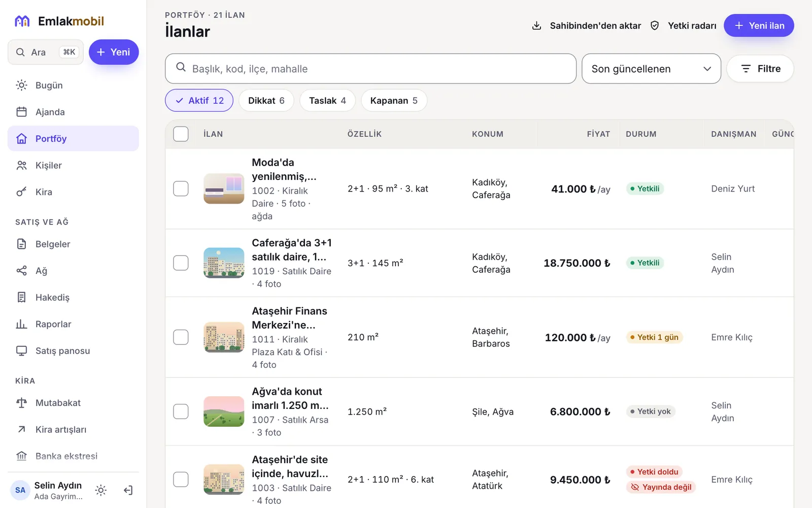Open Mutabakat with scales icon
The image size is (812, 508).
click(73, 403)
